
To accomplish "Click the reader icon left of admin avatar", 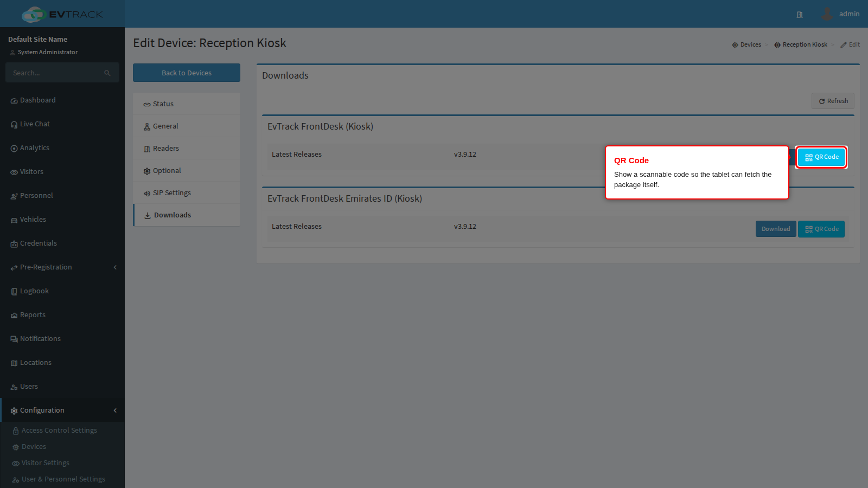I will click(800, 15).
